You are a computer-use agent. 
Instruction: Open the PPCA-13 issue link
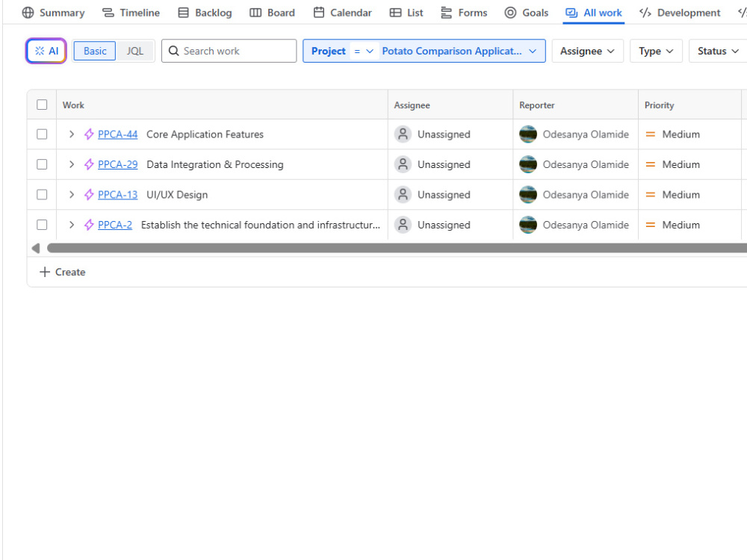[118, 195]
